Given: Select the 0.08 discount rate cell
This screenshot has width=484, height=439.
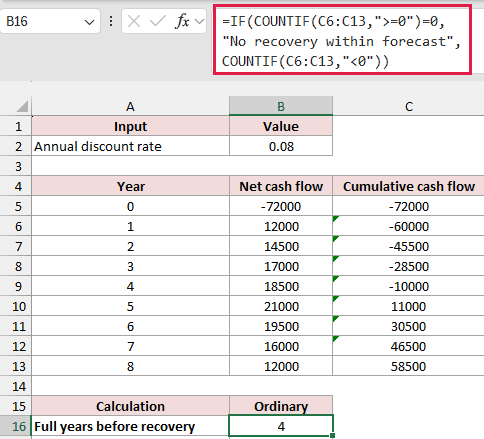Looking at the screenshot, I should pos(281,146).
